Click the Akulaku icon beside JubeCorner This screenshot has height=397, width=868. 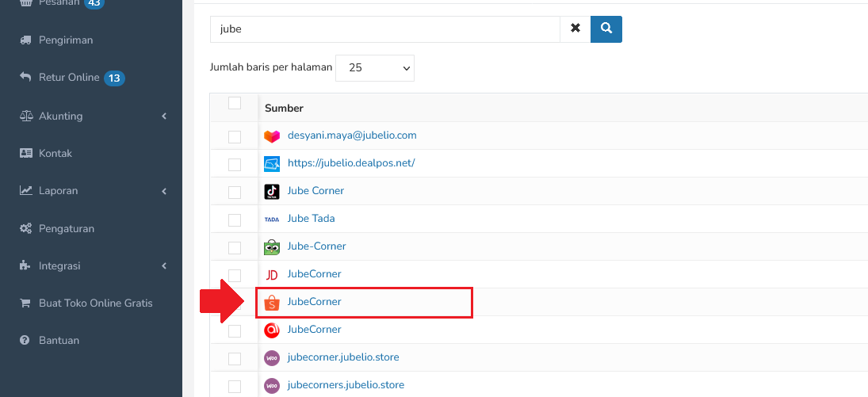[x=272, y=330]
